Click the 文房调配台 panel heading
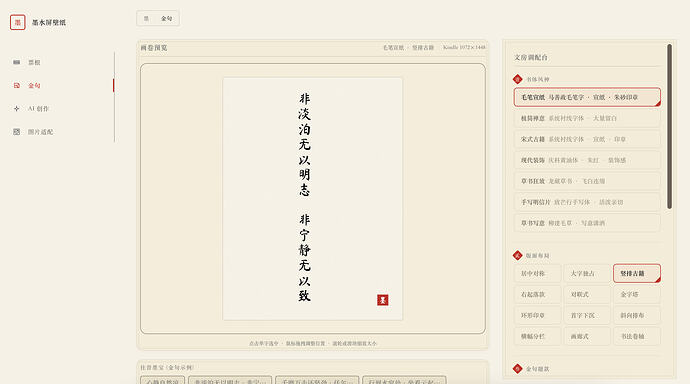The width and height of the screenshot is (690, 384). coord(531,58)
